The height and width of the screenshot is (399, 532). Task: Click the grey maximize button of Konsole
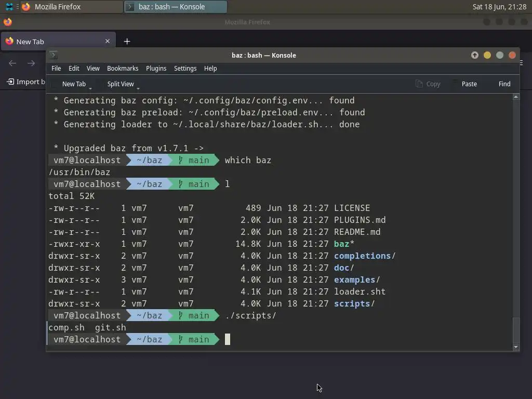tap(500, 55)
